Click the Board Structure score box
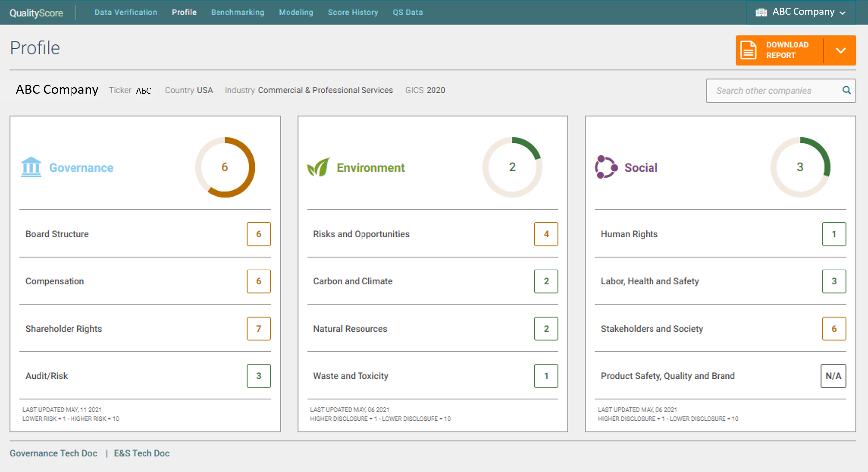 pos(259,234)
